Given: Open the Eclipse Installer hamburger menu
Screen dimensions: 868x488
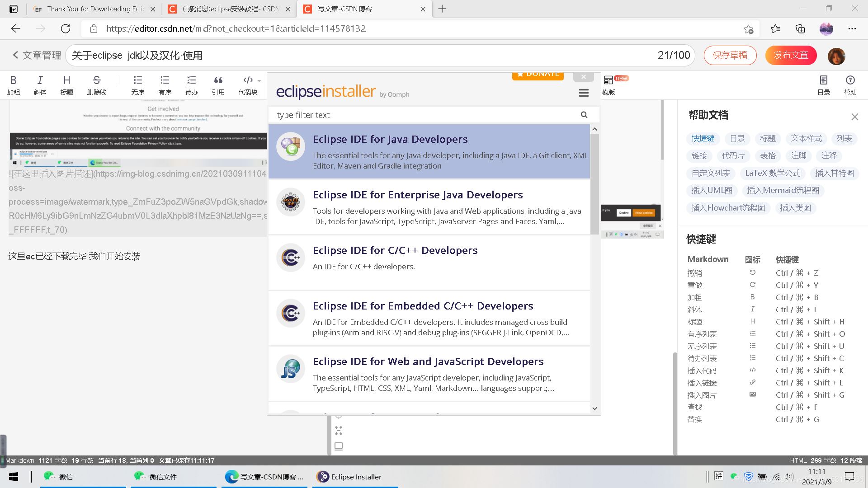Looking at the screenshot, I should (x=583, y=93).
